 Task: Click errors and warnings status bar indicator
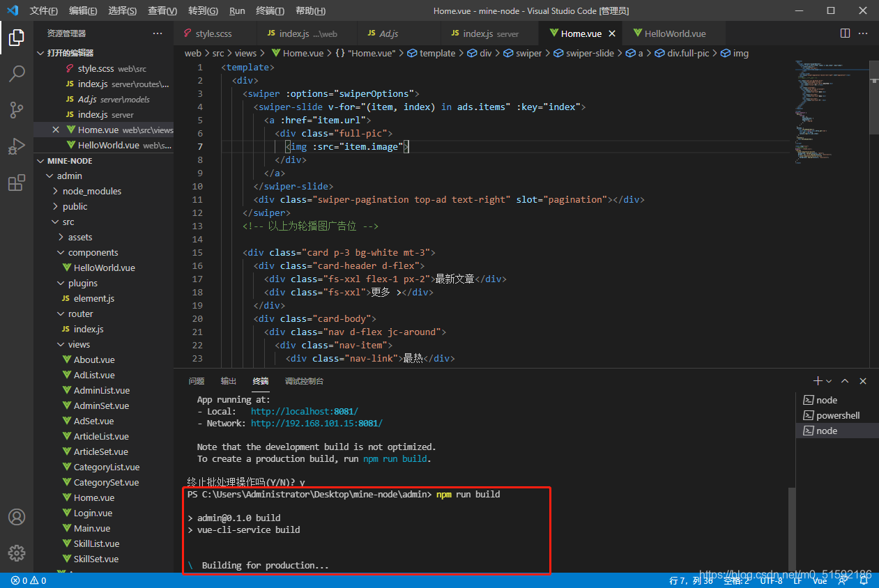click(29, 580)
